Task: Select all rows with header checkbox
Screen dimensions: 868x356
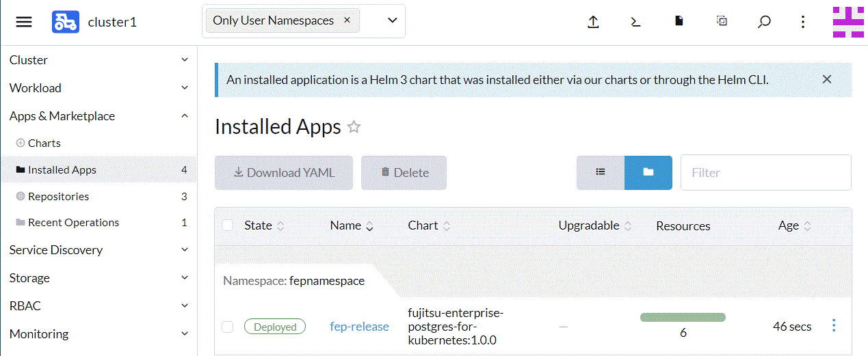Action: tap(228, 225)
